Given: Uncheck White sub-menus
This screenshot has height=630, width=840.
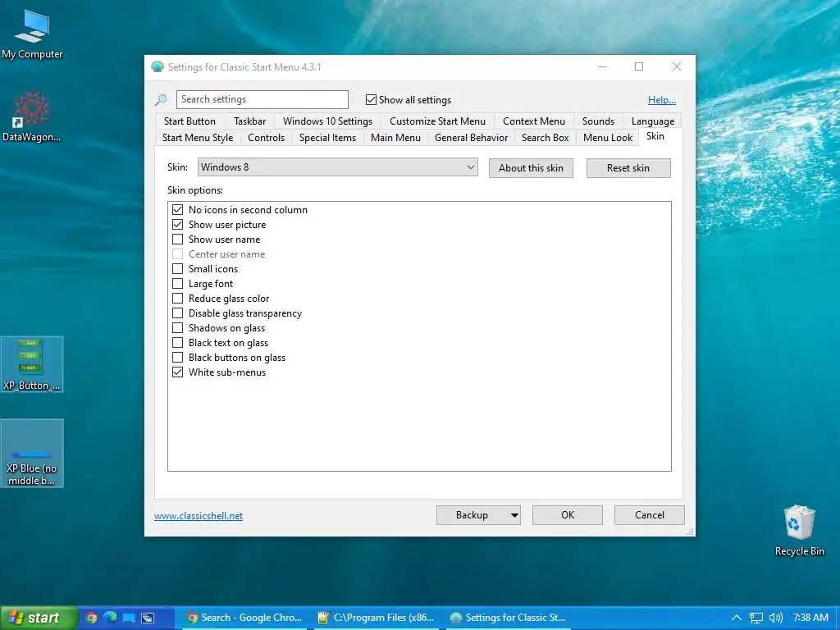Looking at the screenshot, I should pos(178,372).
